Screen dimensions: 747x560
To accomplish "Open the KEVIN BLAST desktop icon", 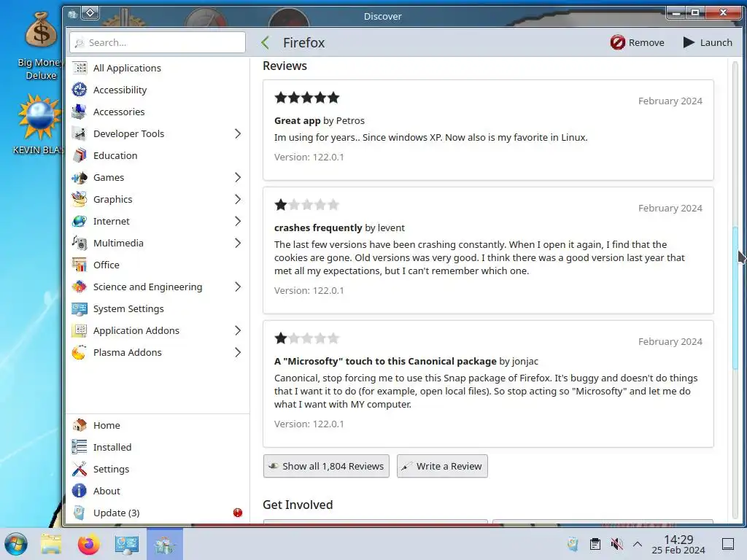I will (x=39, y=125).
